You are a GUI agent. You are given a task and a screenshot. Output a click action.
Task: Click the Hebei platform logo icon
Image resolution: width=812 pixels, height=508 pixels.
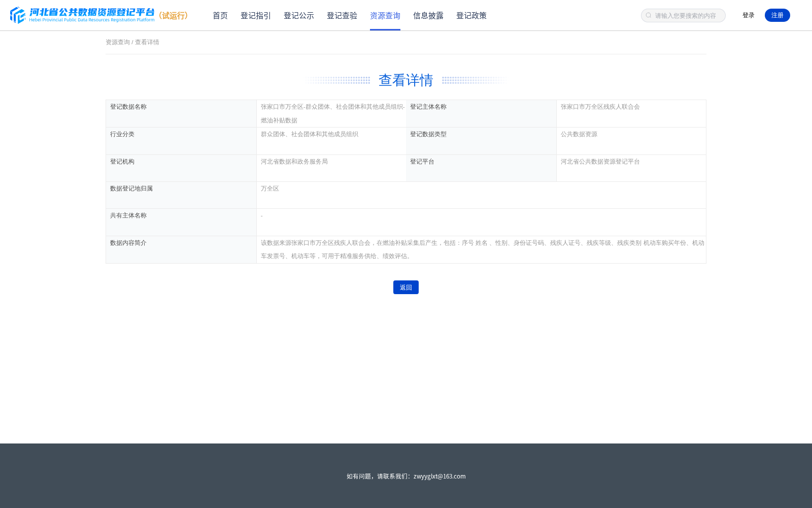[18, 15]
